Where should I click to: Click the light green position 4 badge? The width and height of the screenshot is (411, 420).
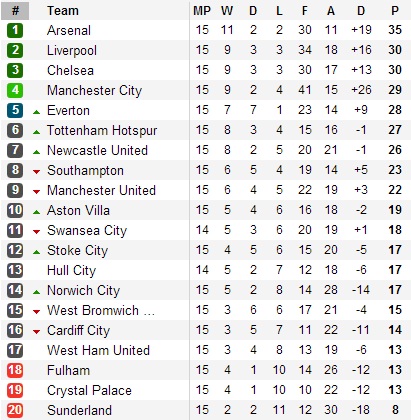tap(15, 90)
